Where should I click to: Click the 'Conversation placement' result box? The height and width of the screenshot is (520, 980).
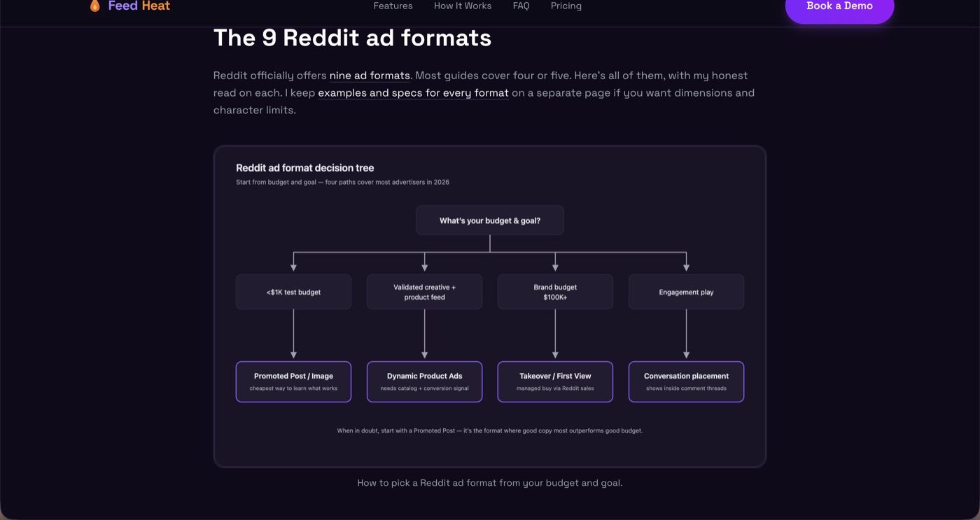(x=686, y=381)
